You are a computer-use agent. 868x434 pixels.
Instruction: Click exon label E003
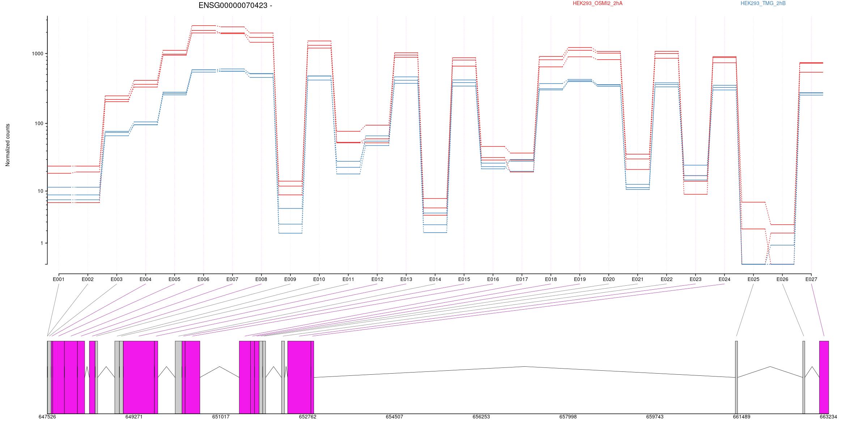click(x=116, y=279)
